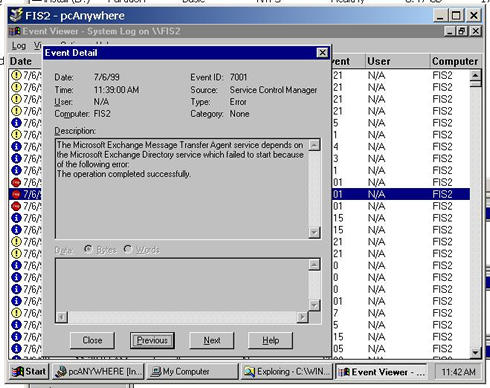Click the Data box scroll-up arrow
This screenshot has height=388, width=490.
[314, 265]
